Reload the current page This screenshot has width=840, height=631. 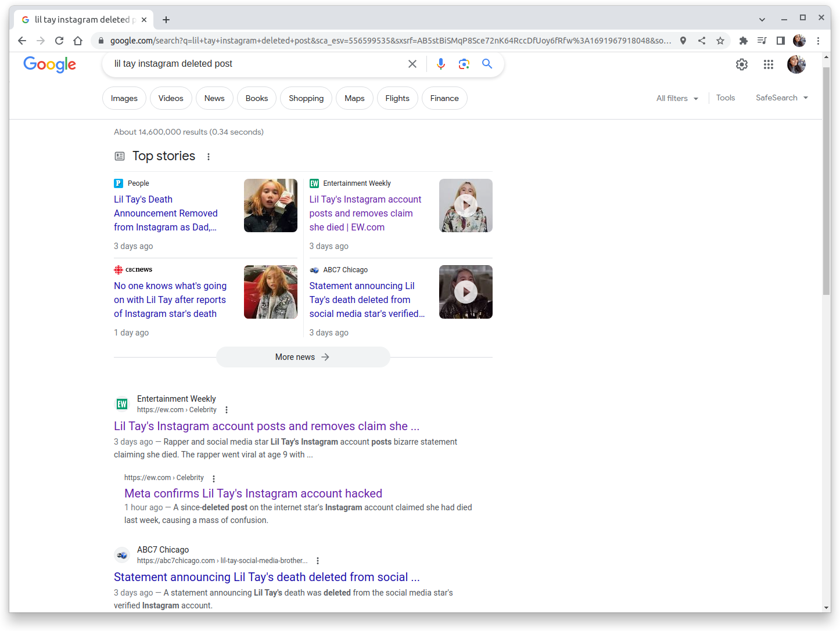59,41
